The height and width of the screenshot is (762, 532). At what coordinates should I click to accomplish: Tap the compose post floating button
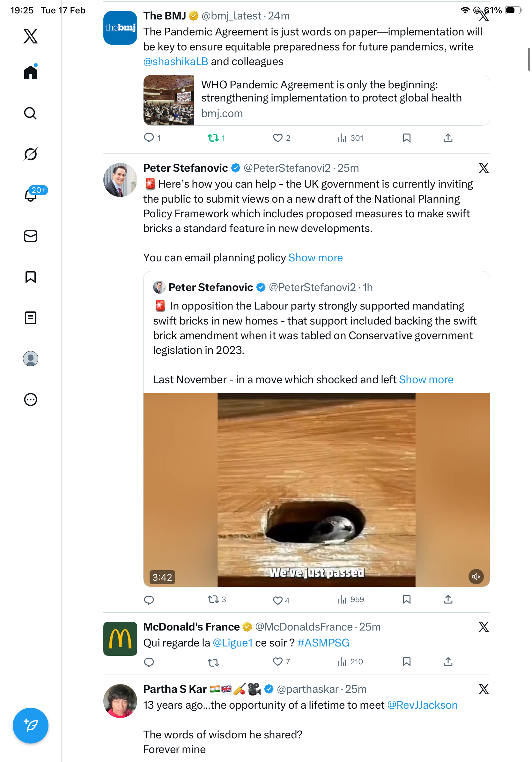(31, 726)
